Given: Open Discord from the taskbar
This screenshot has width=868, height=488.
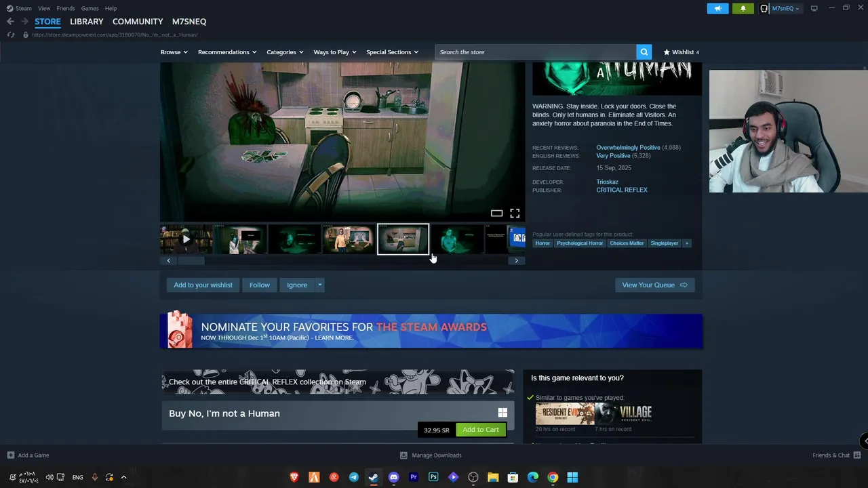Looking at the screenshot, I should click(x=393, y=477).
